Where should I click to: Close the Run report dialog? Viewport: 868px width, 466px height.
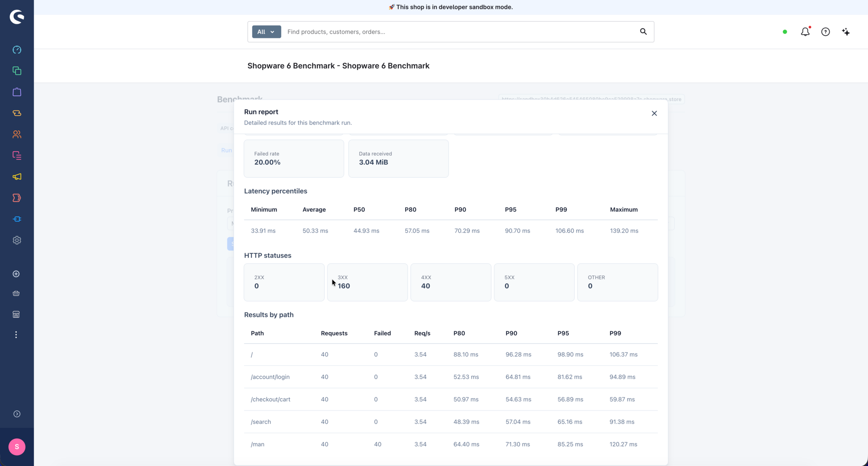pos(654,113)
